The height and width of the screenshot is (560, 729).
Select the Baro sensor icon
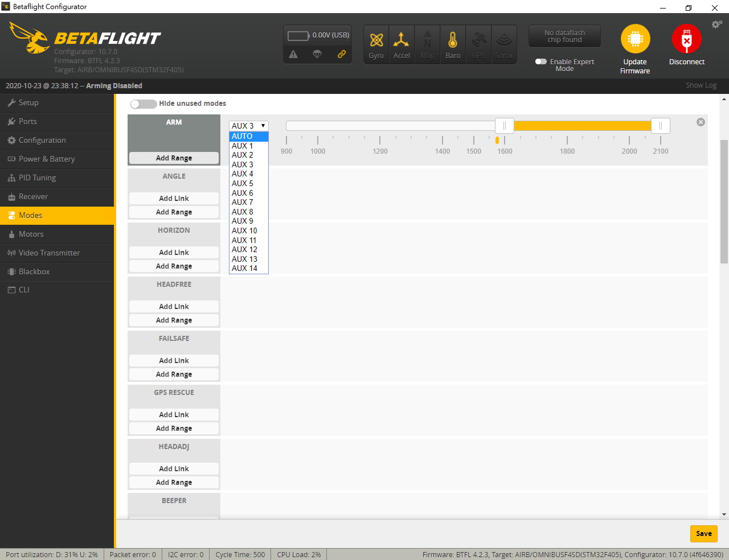click(x=453, y=44)
